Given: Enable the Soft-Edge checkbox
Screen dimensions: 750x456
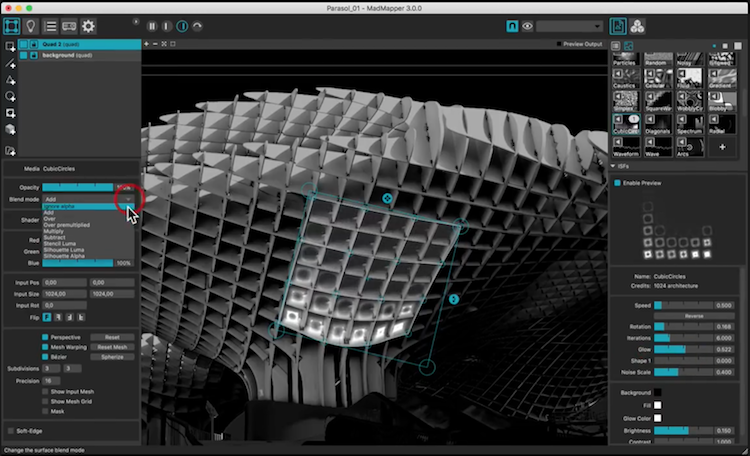Looking at the screenshot, I should pos(10,431).
